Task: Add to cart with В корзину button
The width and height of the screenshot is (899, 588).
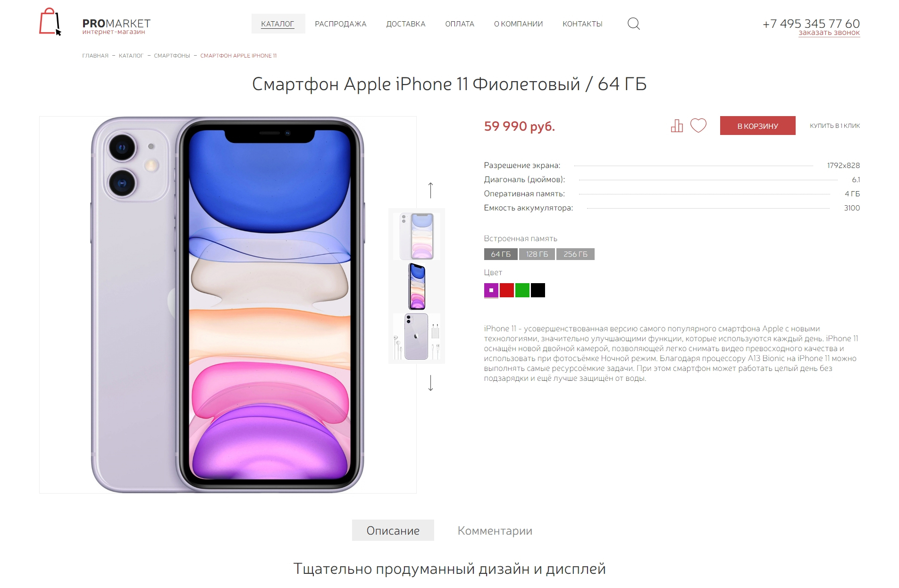Action: pos(758,126)
